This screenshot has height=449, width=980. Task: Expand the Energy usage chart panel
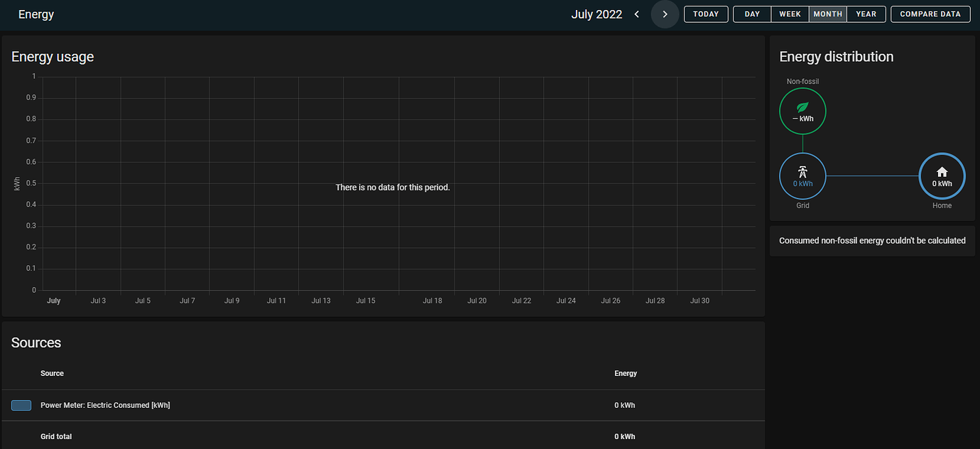(x=53, y=56)
